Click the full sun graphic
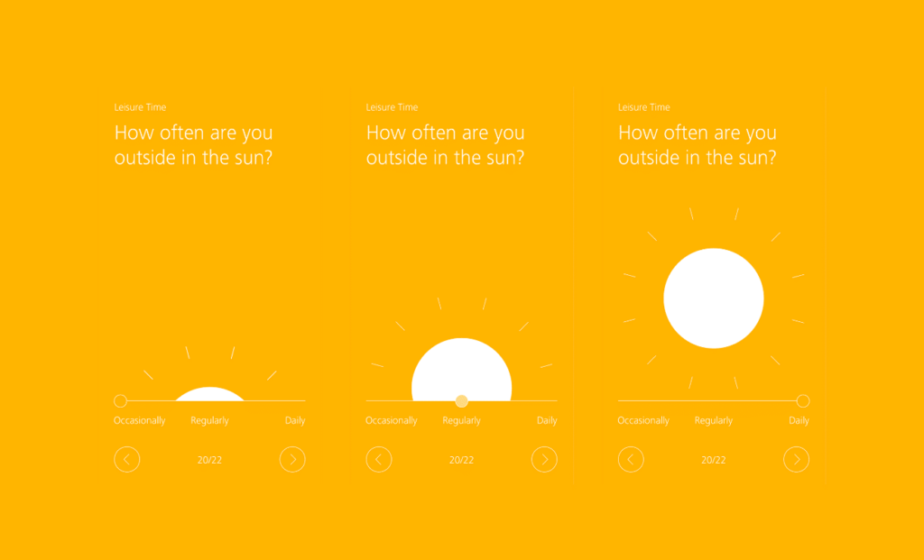Screen dimensions: 924x560 pos(714,298)
